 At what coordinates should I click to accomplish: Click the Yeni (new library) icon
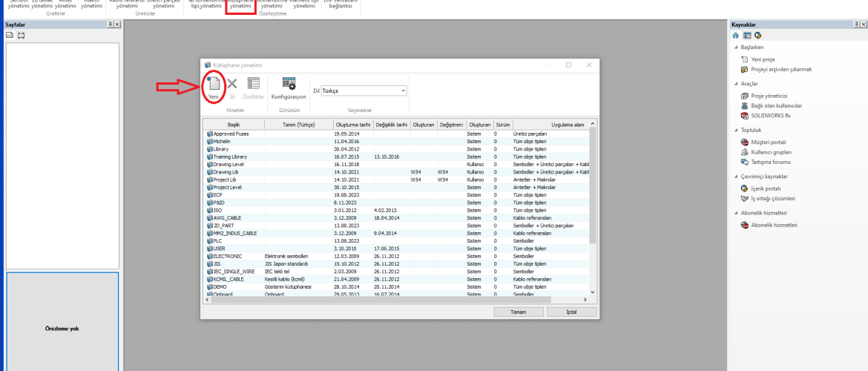[213, 87]
